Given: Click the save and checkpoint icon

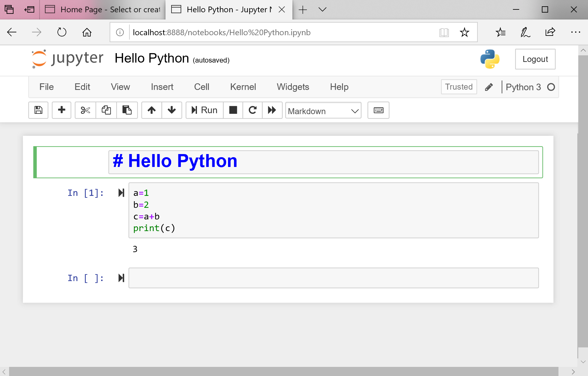Looking at the screenshot, I should point(38,110).
